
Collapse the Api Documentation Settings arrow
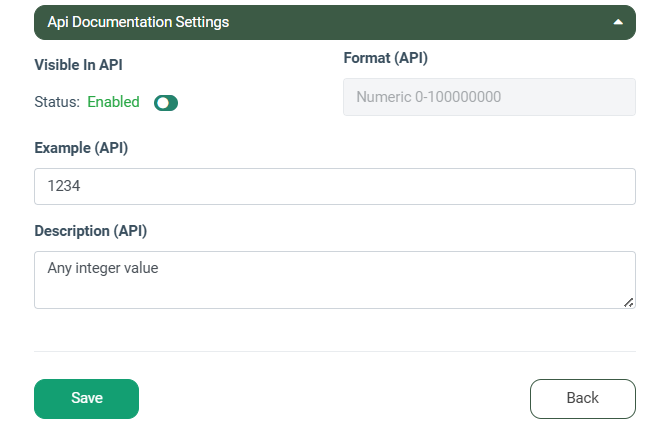coord(618,22)
